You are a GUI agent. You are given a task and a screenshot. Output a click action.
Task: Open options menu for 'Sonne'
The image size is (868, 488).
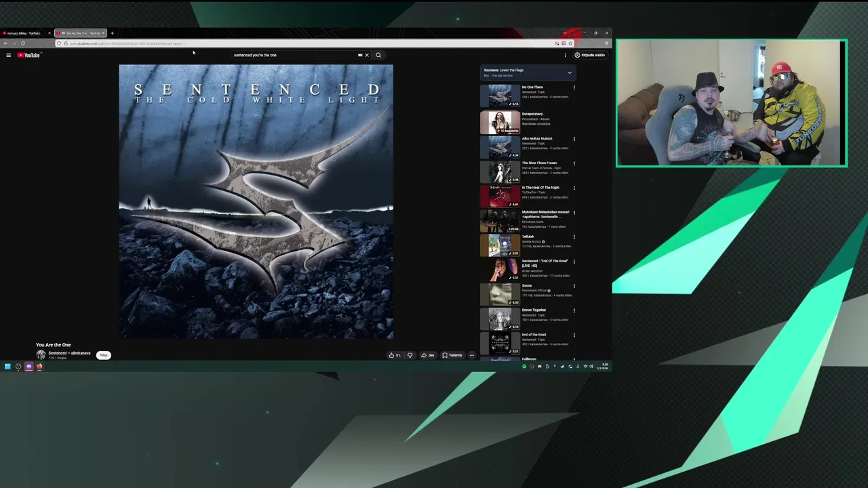pyautogui.click(x=574, y=285)
